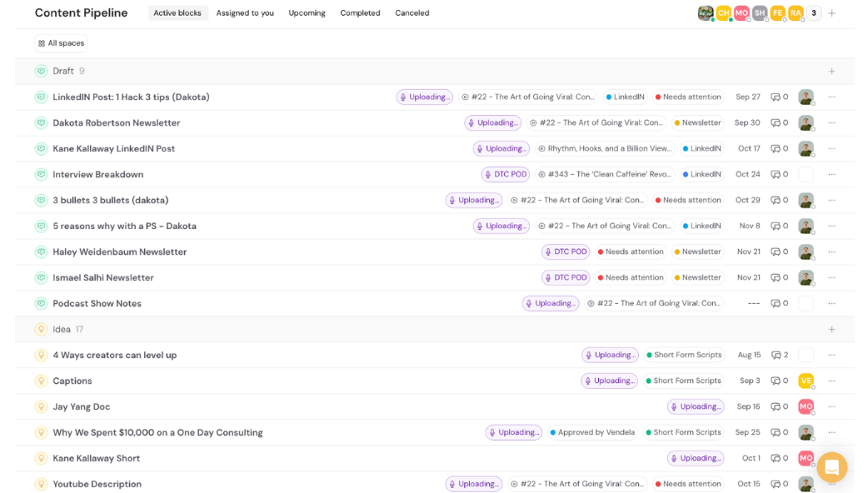The width and height of the screenshot is (868, 493).
Task: Open comments on Haley Weidenbaum Newsletter
Action: click(x=780, y=251)
